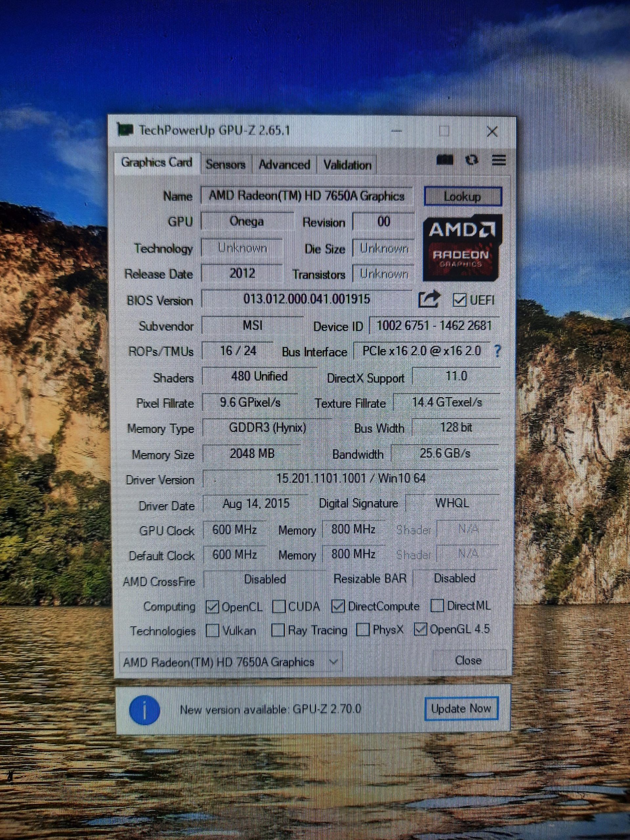Click the Lookup button
630x840 pixels.
(x=463, y=196)
